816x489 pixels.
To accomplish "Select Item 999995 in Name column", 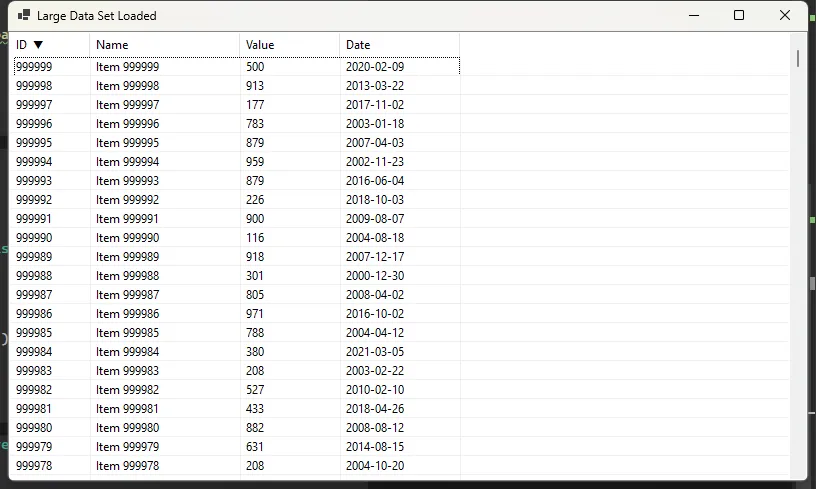I will tap(127, 143).
